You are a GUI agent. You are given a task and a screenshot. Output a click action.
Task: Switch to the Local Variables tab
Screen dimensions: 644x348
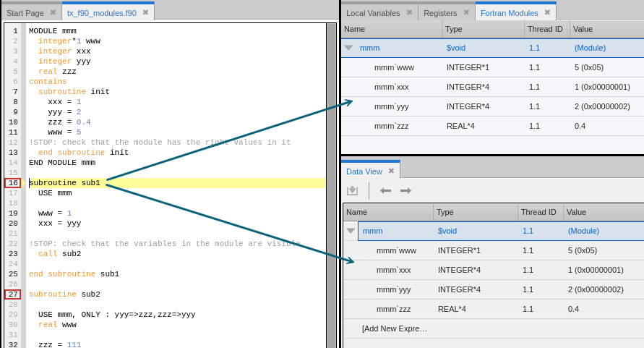372,13
